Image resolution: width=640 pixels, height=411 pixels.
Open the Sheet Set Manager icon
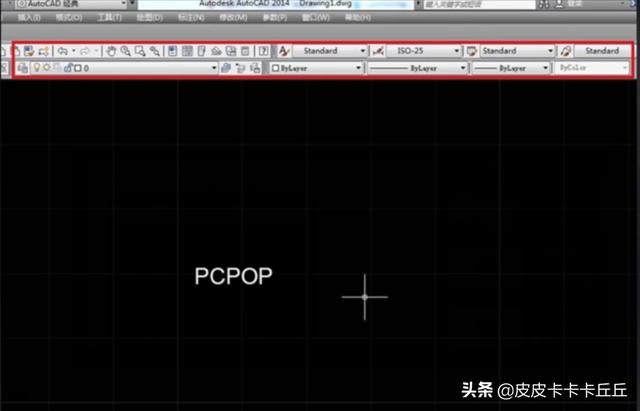tap(216, 51)
